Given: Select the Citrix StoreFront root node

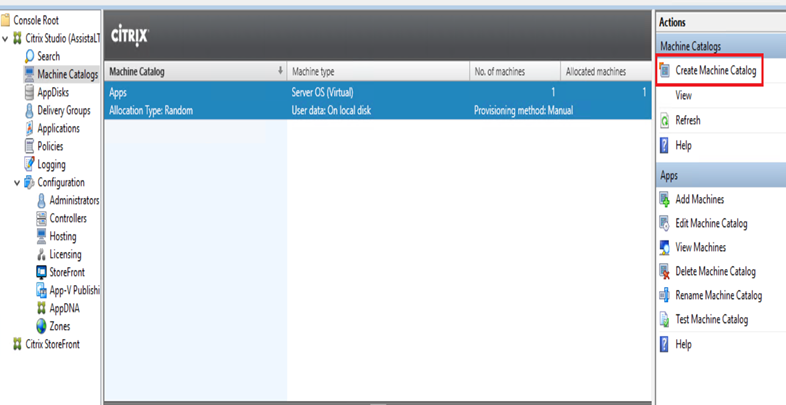Looking at the screenshot, I should [x=53, y=344].
